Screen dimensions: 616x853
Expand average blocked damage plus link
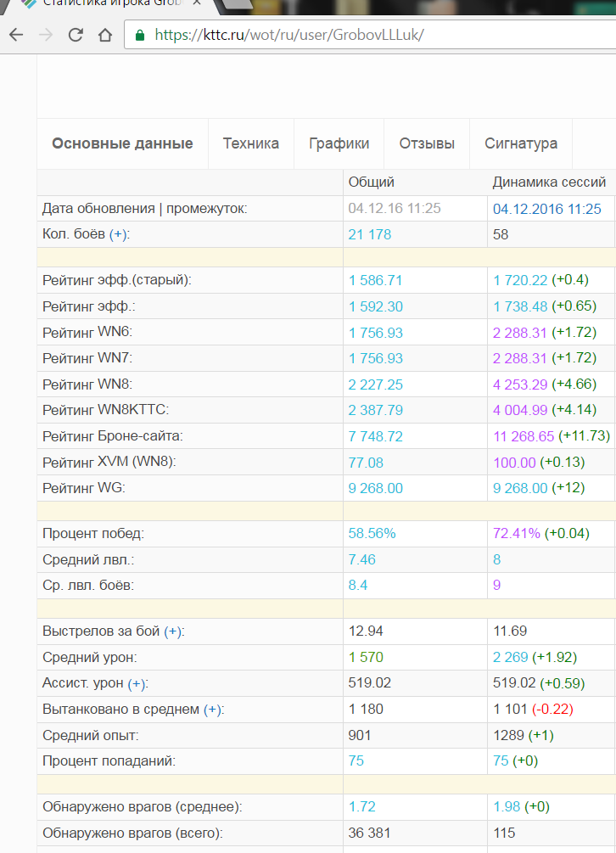coord(213,710)
